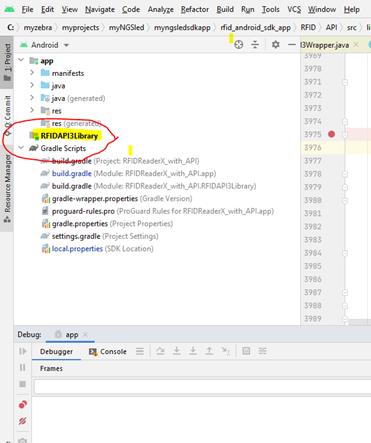Open the Analyze menu
This screenshot has width=371, height=443.
click(161, 9)
